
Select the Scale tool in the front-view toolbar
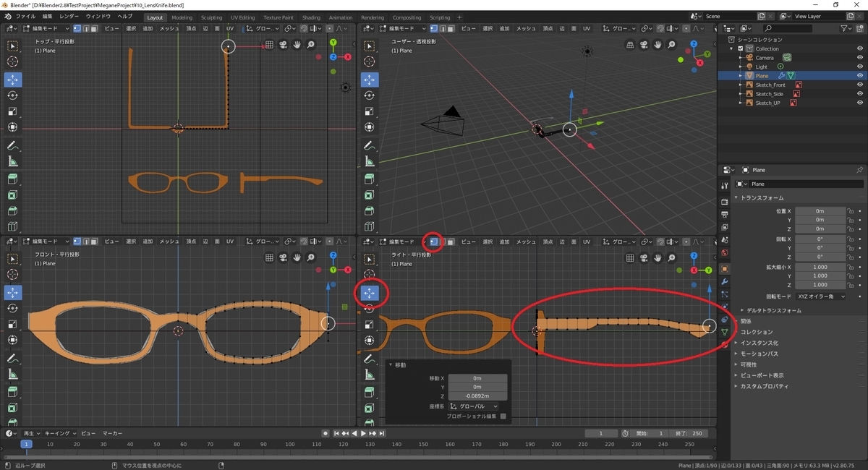[x=13, y=325]
